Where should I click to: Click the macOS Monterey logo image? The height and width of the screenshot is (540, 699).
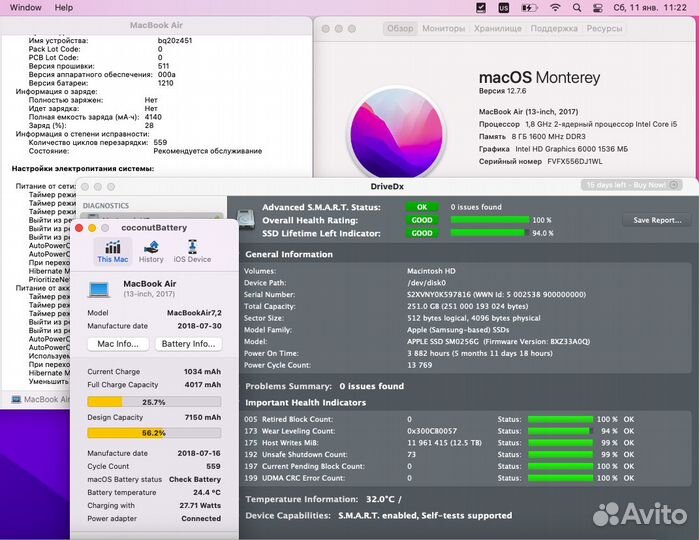click(397, 134)
